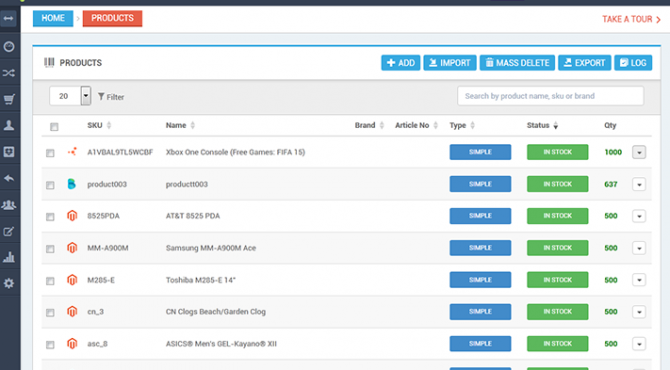This screenshot has height=370, width=670.
Task: Focus the product search field
Action: (x=550, y=96)
